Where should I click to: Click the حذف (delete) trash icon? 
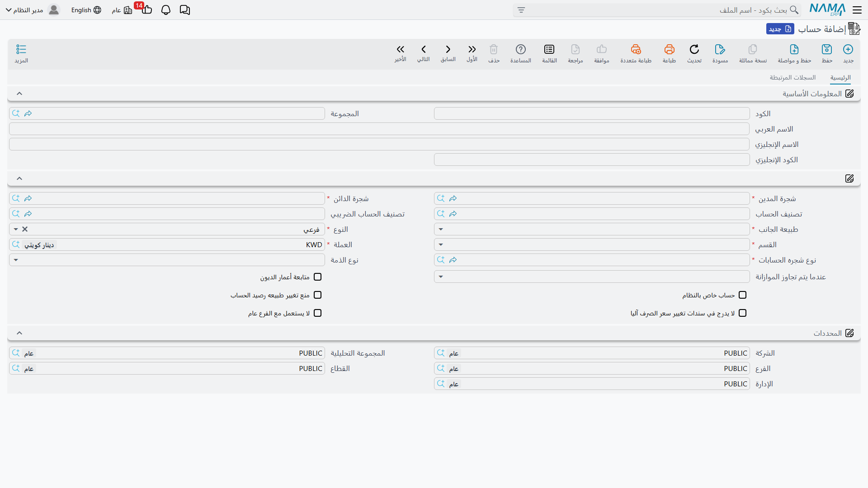[x=494, y=49]
